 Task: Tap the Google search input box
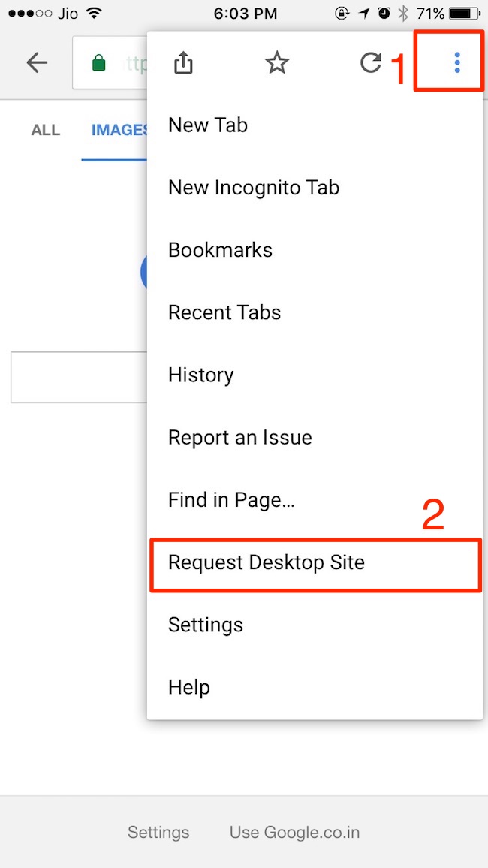79,376
